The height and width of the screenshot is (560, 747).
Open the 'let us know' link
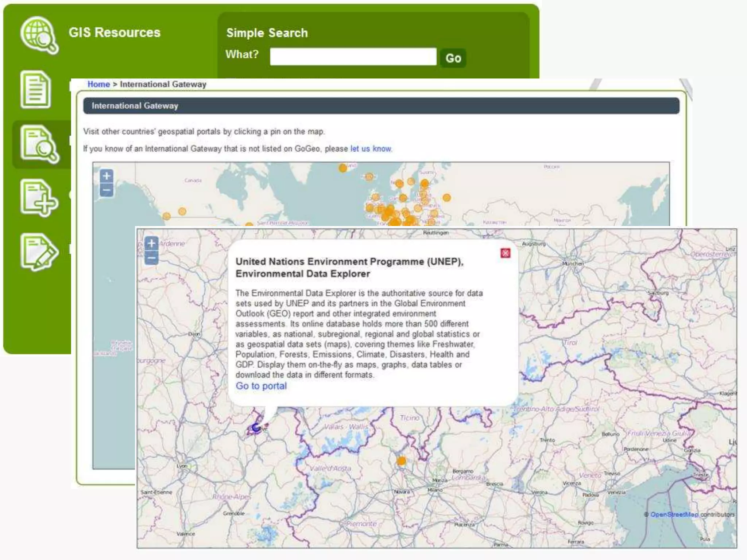(x=371, y=149)
